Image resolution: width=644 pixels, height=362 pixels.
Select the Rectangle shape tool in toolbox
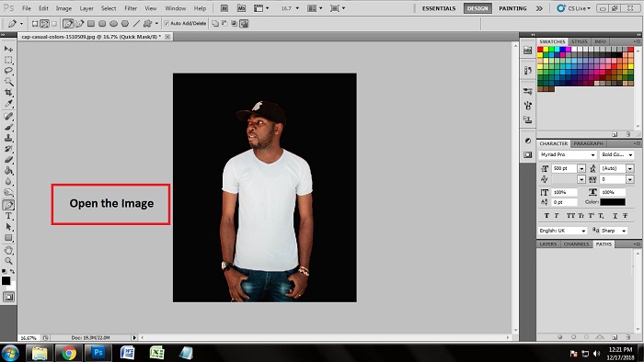8,238
